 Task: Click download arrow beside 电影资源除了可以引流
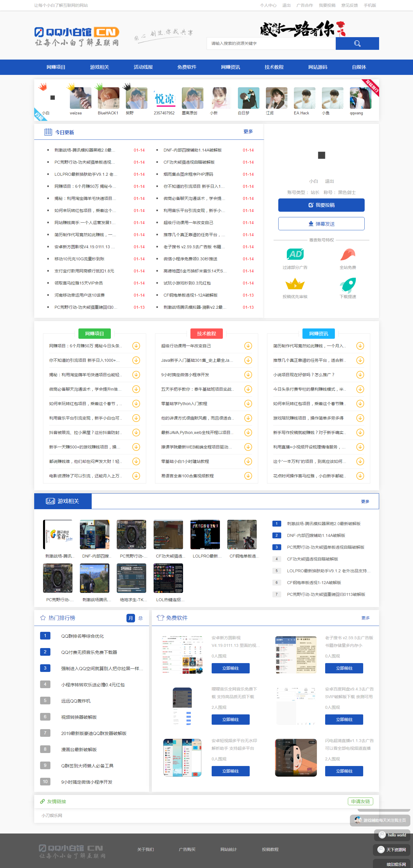(x=136, y=476)
